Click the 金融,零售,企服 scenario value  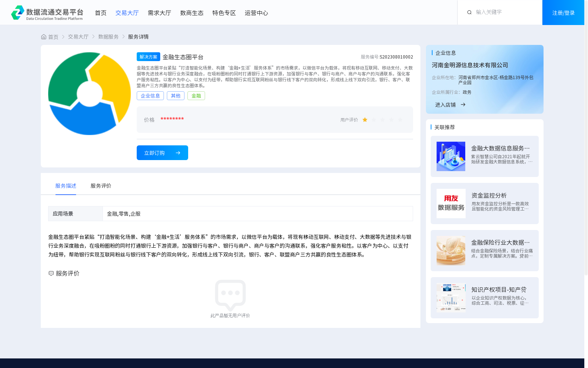(x=124, y=214)
